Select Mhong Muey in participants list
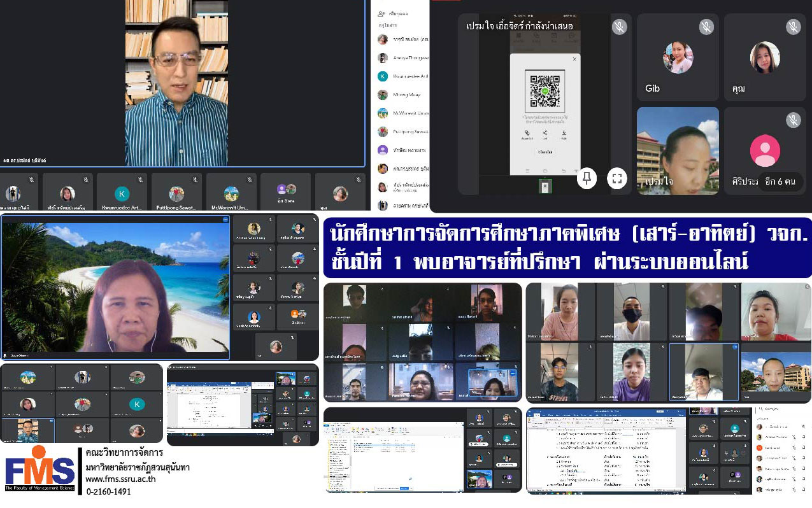 pyautogui.click(x=406, y=95)
